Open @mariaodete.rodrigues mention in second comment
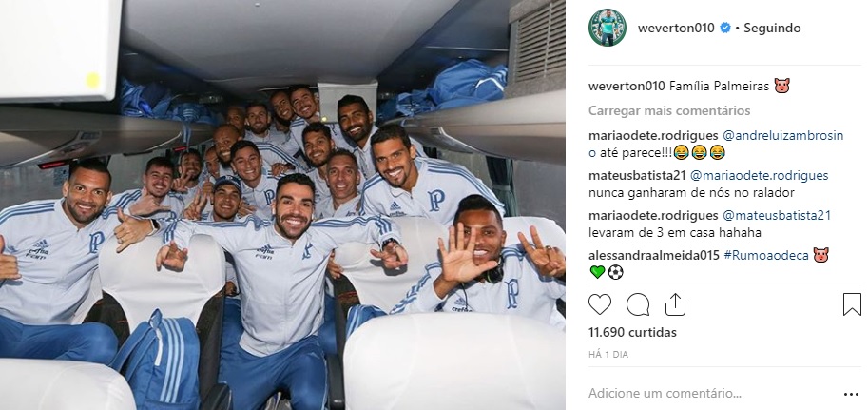868x410 pixels. click(759, 176)
